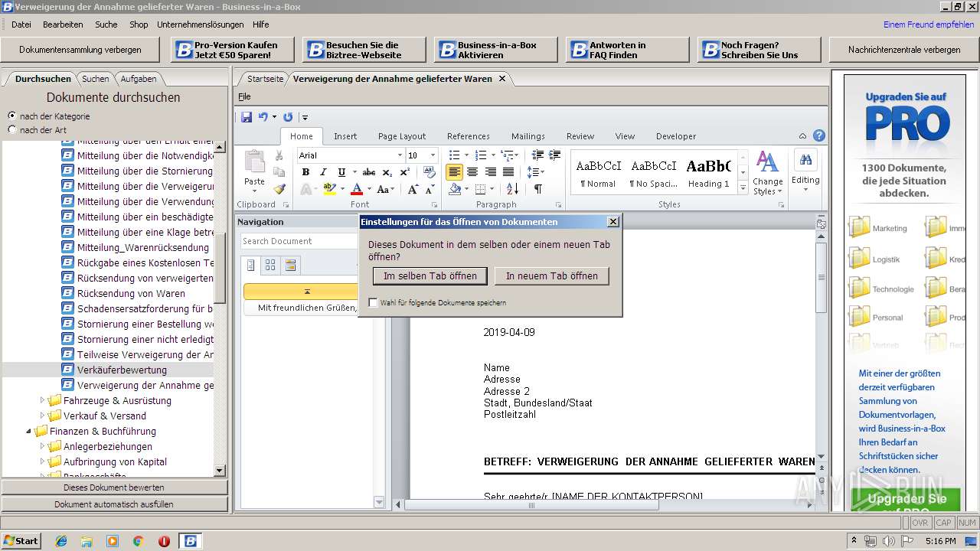Screen dimensions: 980x551
Task: Click 'Dokument automatisch ausfüllen' button
Action: click(114, 504)
